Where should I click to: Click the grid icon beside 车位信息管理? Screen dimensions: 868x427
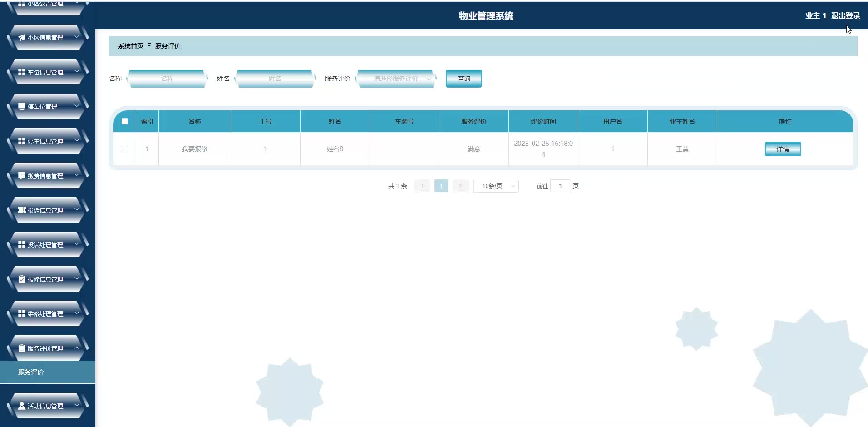(x=22, y=72)
